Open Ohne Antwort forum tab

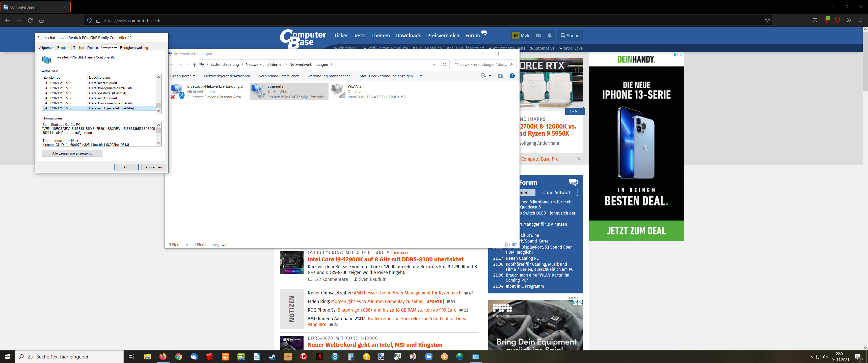tap(556, 193)
